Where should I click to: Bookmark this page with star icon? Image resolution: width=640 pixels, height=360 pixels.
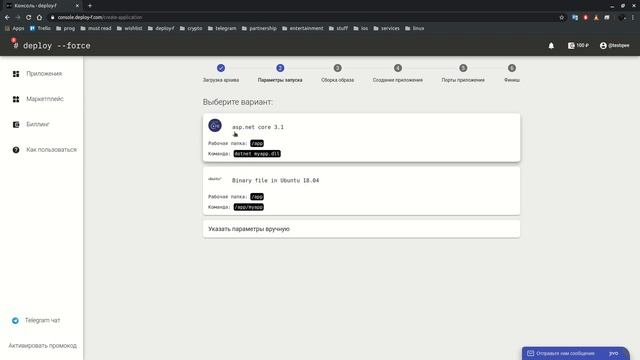562,18
